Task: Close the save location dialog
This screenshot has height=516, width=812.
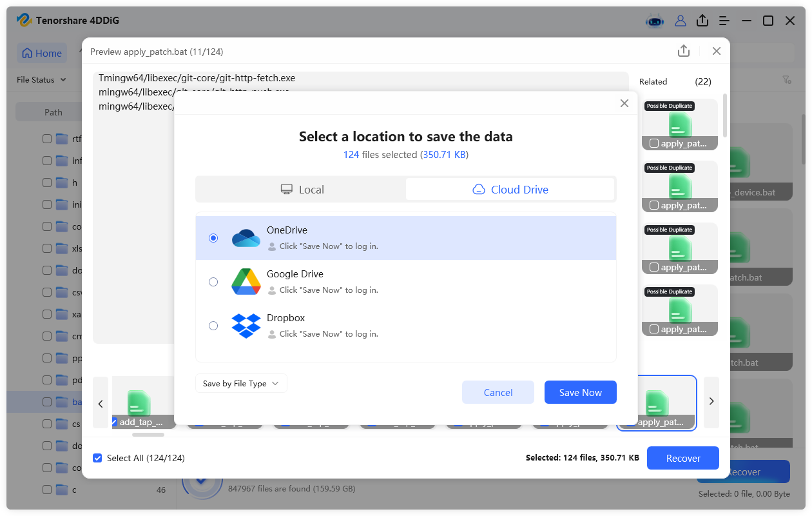Action: (624, 103)
